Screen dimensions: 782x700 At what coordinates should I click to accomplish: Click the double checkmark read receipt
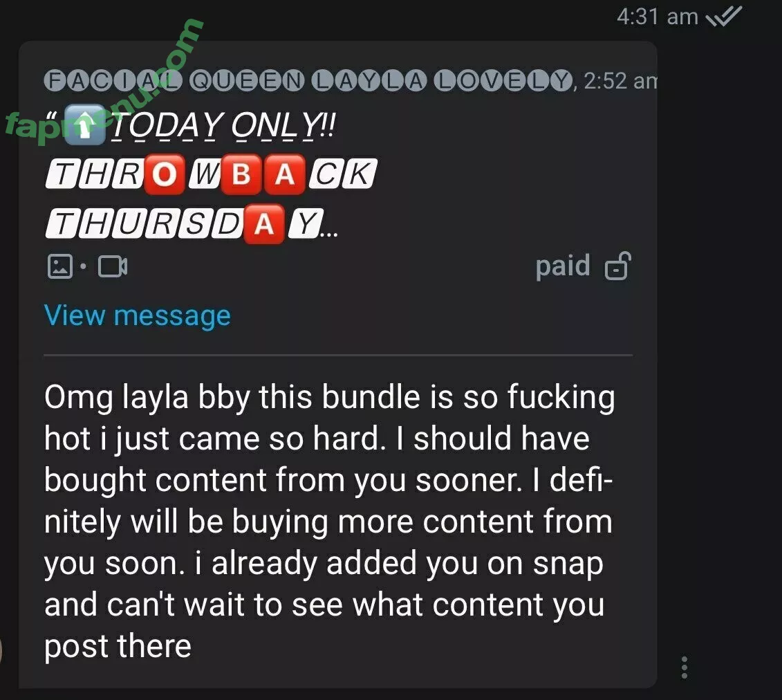(x=724, y=17)
